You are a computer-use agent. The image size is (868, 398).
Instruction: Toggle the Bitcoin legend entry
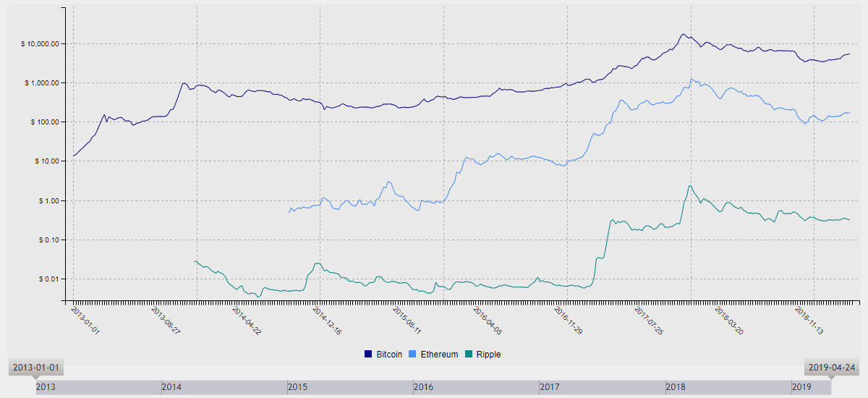pyautogui.click(x=383, y=355)
